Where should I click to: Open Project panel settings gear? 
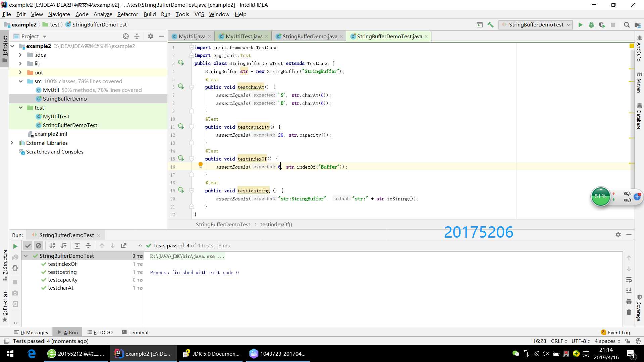(151, 36)
